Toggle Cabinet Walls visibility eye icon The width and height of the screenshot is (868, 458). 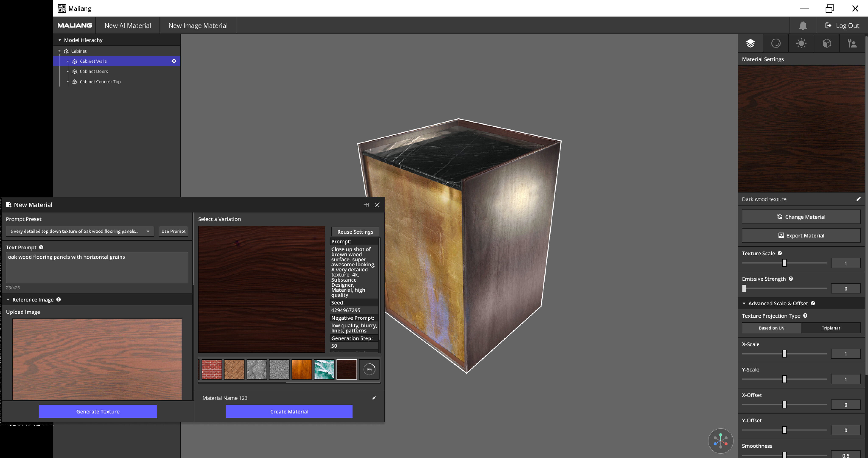(174, 61)
